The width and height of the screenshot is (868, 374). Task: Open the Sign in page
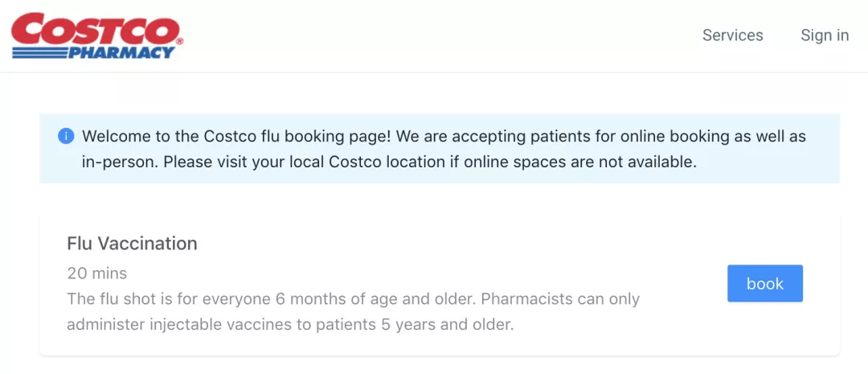(825, 35)
